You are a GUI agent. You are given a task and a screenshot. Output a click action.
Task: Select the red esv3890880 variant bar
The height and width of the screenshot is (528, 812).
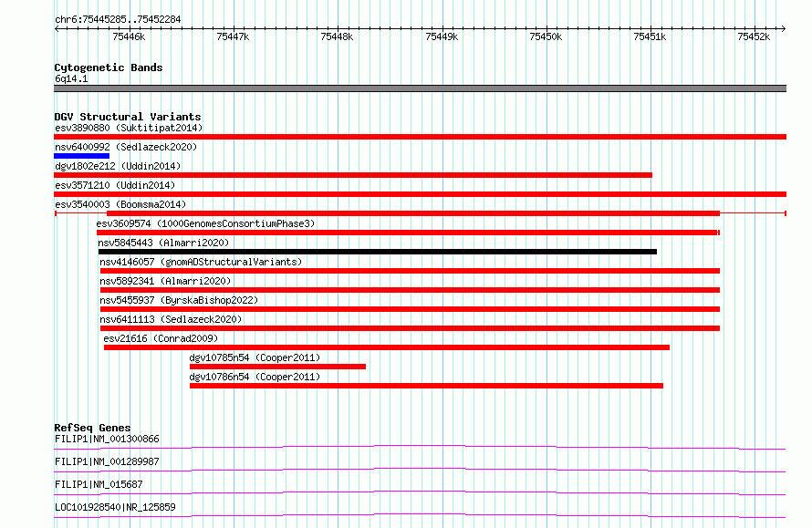[420, 137]
